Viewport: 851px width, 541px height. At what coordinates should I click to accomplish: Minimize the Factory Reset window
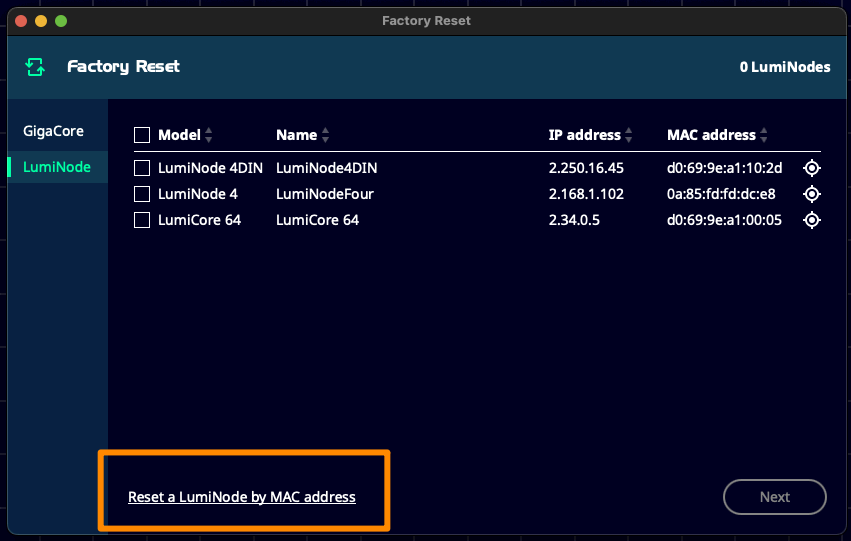(x=41, y=21)
